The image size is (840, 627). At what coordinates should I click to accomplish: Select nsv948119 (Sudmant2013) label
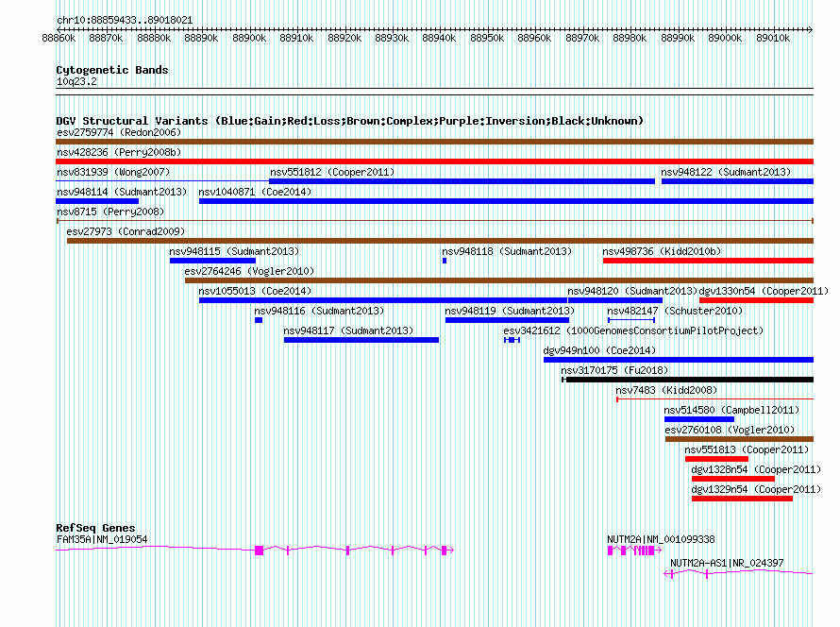point(510,311)
